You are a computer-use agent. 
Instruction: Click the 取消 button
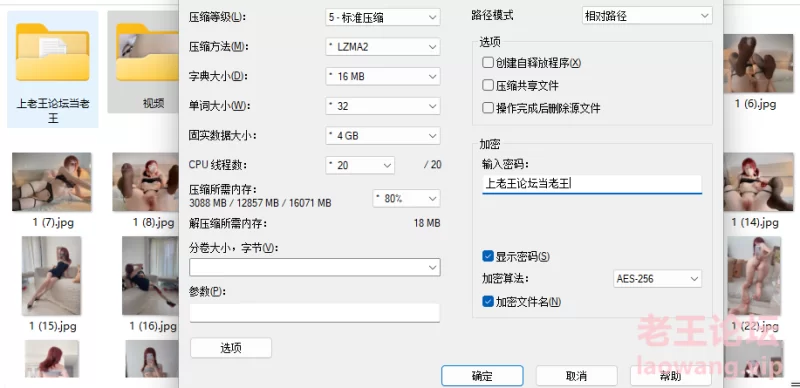point(577,376)
